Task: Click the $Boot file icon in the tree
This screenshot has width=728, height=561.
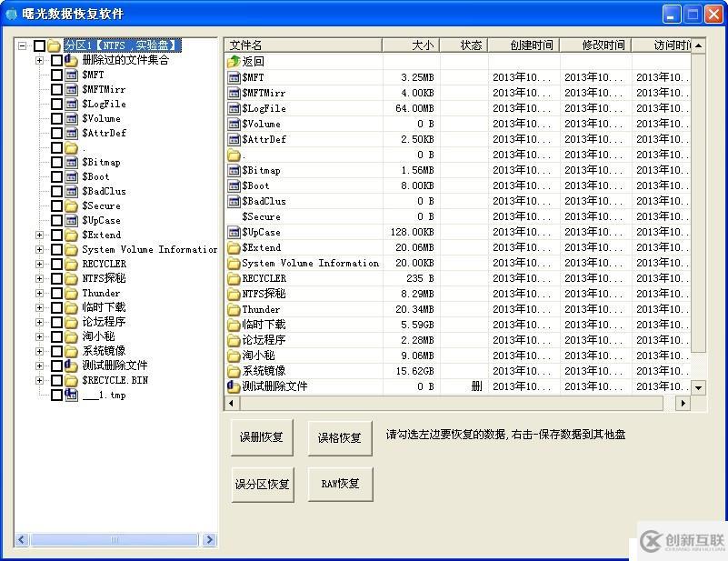Action: (71, 176)
